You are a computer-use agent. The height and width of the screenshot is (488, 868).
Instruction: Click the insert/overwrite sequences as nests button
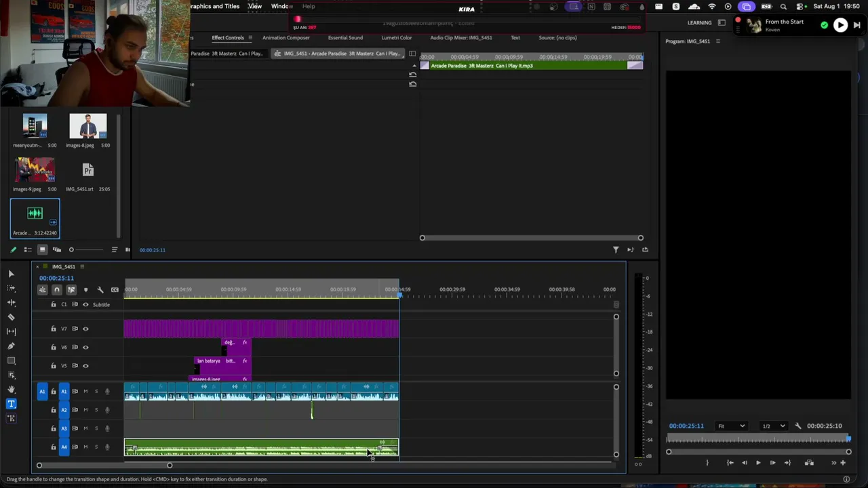(x=42, y=290)
